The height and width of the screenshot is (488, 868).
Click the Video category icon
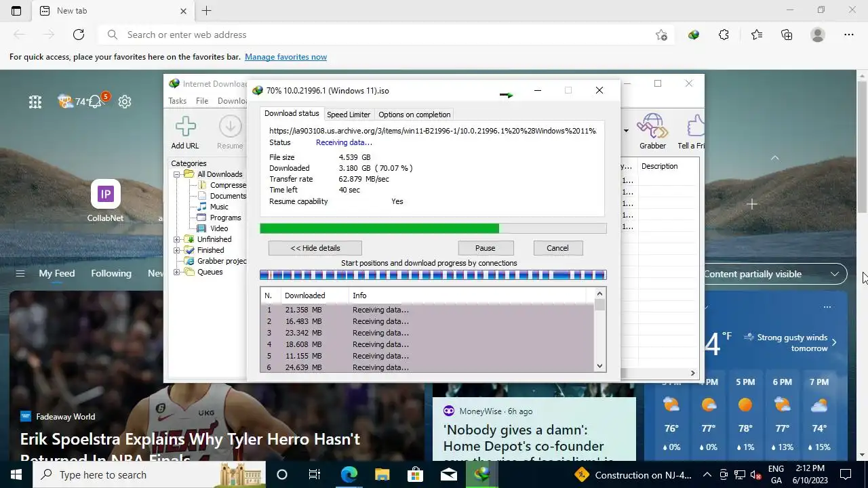click(x=201, y=228)
